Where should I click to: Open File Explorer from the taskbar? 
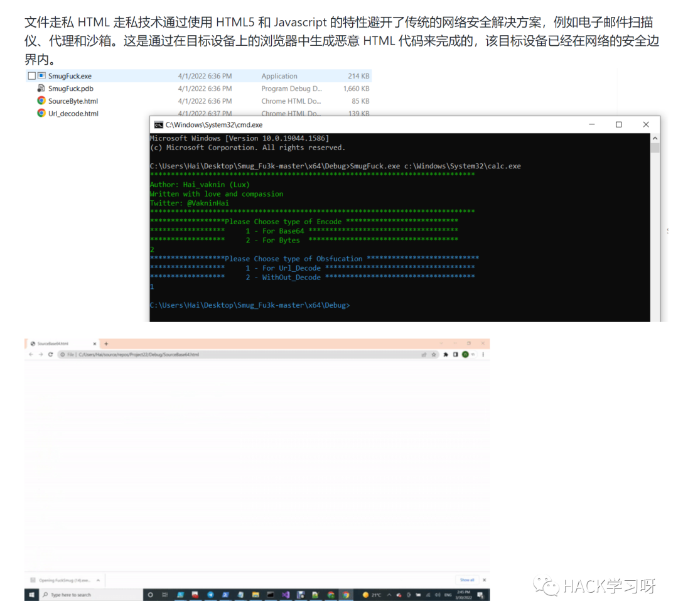(256, 595)
